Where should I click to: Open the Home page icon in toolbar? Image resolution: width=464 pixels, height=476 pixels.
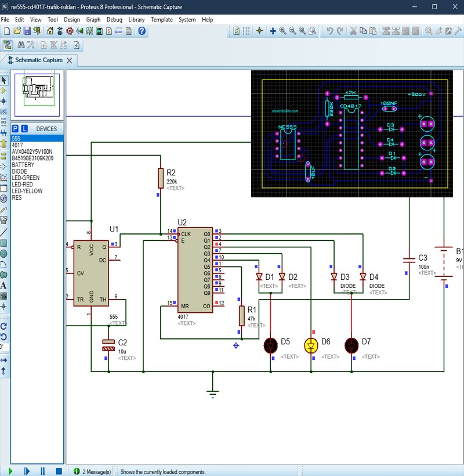click(x=50, y=31)
